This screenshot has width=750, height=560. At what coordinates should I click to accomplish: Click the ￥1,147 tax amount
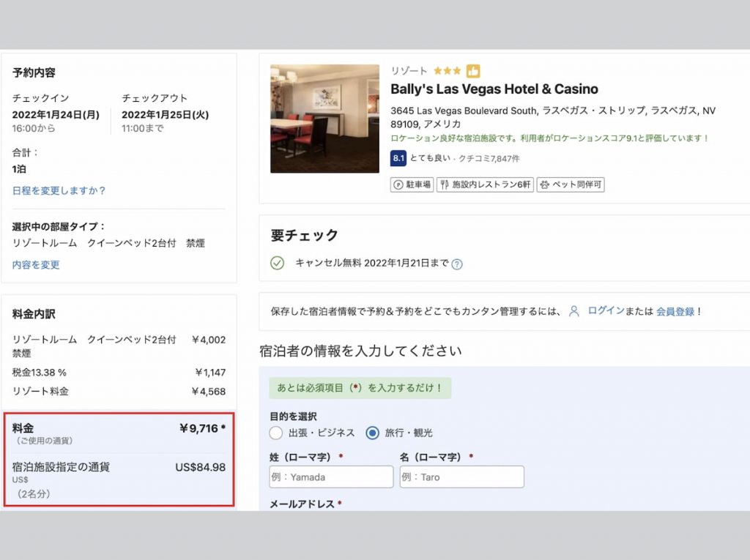coord(210,372)
